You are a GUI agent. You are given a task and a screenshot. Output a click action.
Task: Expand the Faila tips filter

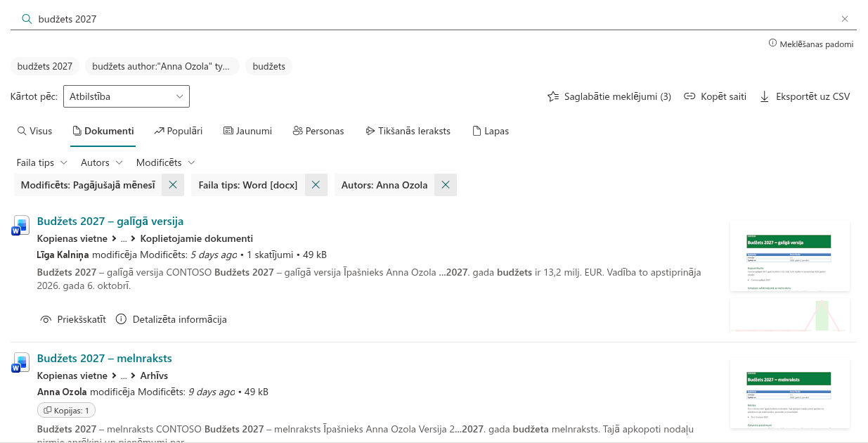(42, 162)
